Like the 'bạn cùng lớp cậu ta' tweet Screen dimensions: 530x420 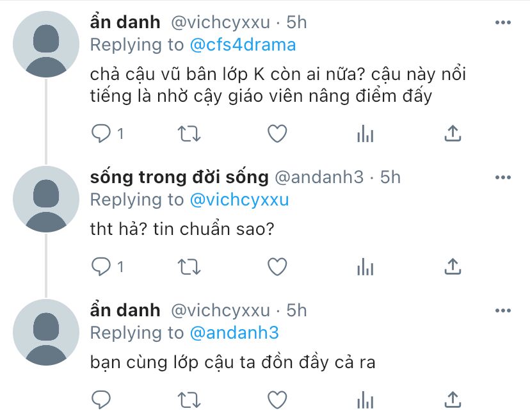coord(277,400)
